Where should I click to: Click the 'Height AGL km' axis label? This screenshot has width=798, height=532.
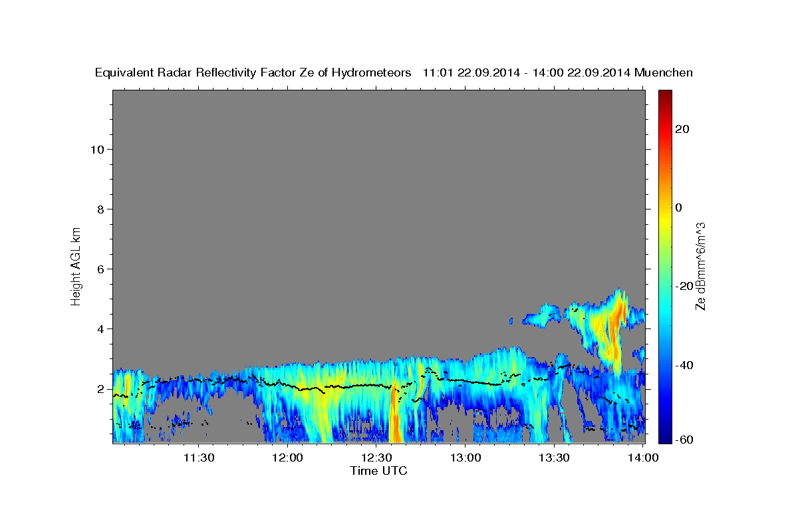pos(76,265)
